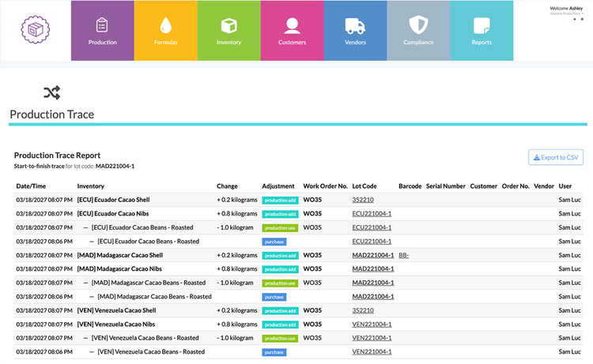Click purchase badge in Venezuela Beans row
593x364 pixels.
[274, 352]
